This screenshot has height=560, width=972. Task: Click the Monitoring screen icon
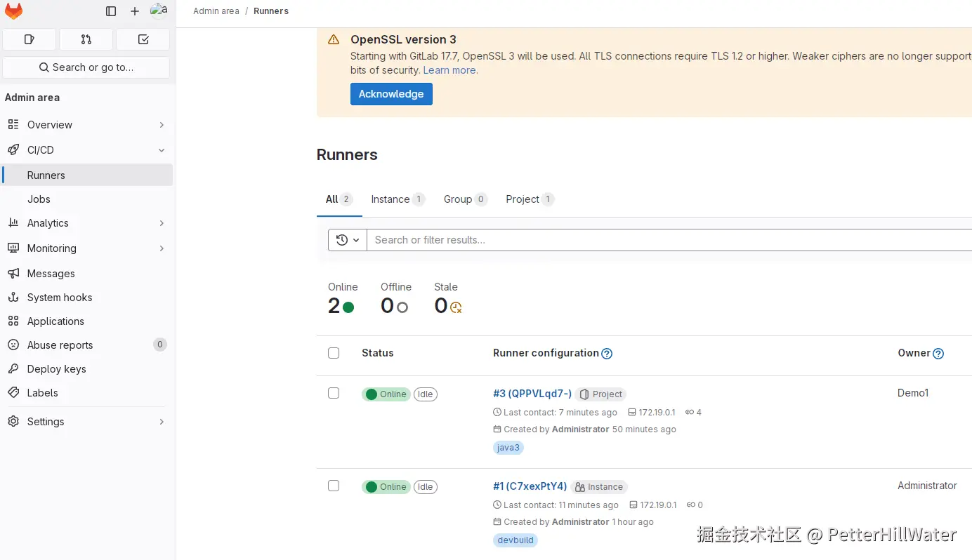click(x=13, y=248)
